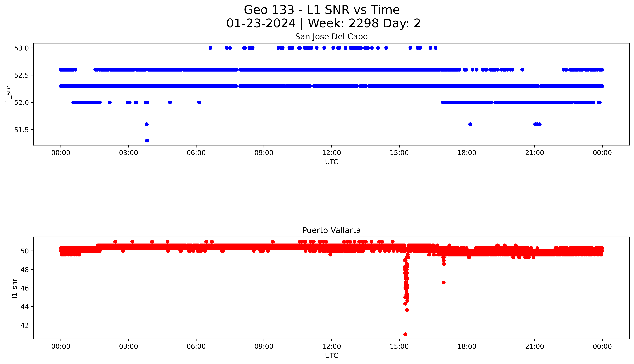Click the 18:00 tick under San Jose Del Cabo plot
634x364 pixels.
[x=467, y=153]
